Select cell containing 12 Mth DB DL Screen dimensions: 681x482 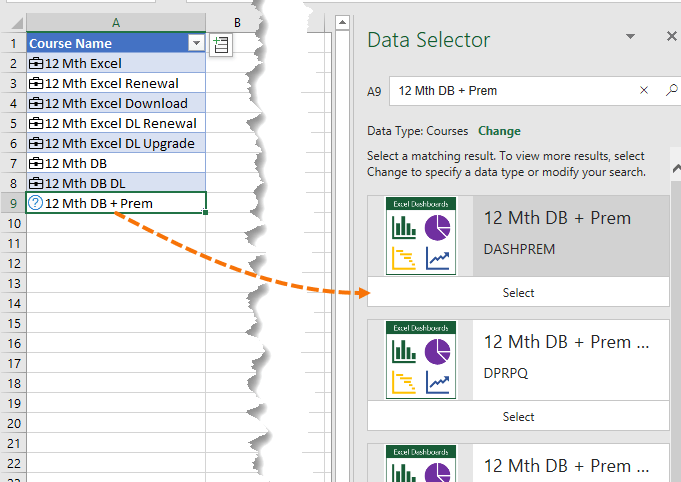pos(116,183)
